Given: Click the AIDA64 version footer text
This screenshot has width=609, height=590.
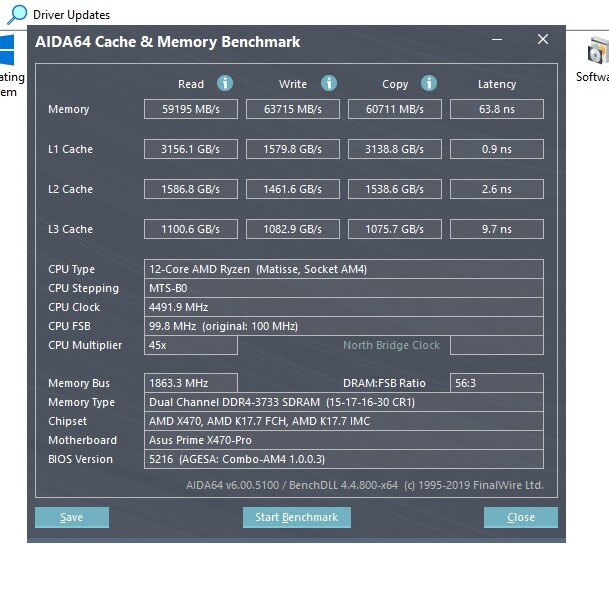Looking at the screenshot, I should click(364, 485).
